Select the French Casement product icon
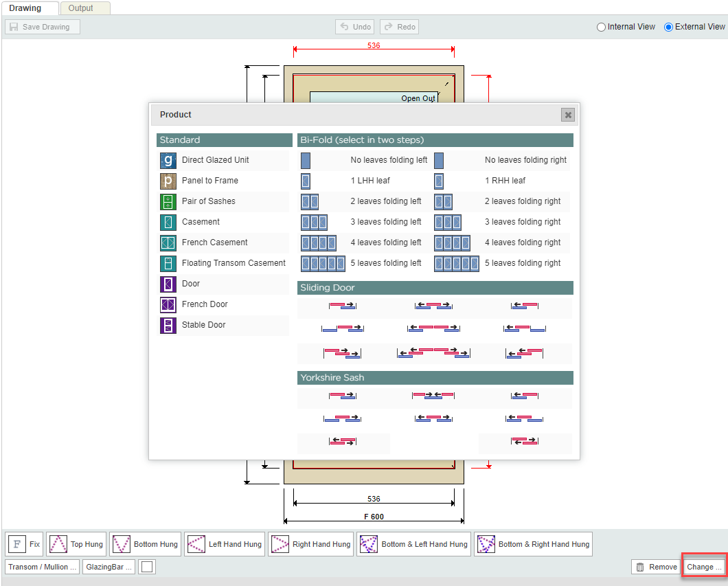The height and width of the screenshot is (586, 728). tap(168, 243)
